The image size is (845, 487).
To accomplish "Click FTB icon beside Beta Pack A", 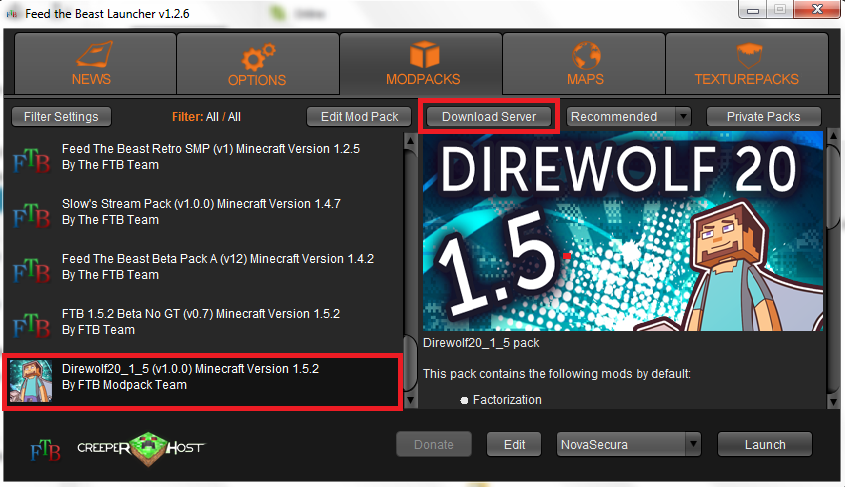I will tap(31, 267).
